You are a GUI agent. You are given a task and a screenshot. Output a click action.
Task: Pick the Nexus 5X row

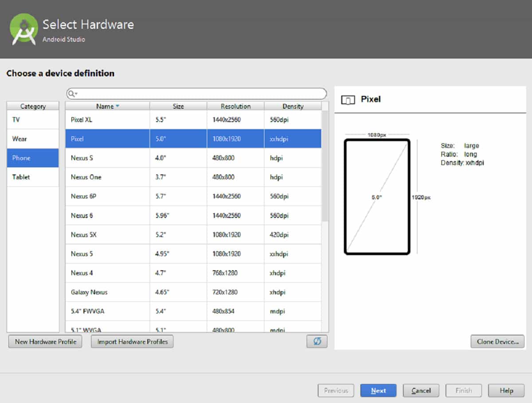click(193, 235)
